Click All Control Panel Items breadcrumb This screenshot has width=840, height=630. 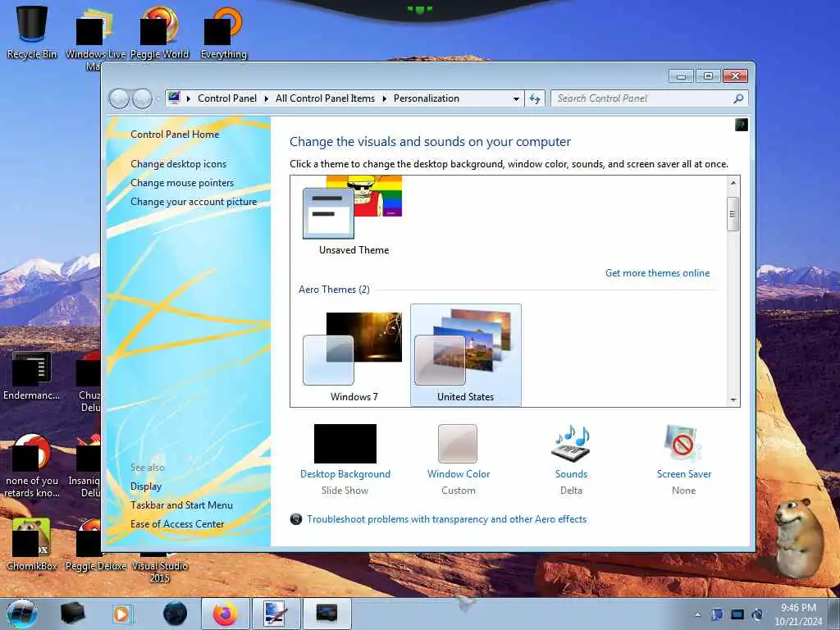(x=325, y=98)
